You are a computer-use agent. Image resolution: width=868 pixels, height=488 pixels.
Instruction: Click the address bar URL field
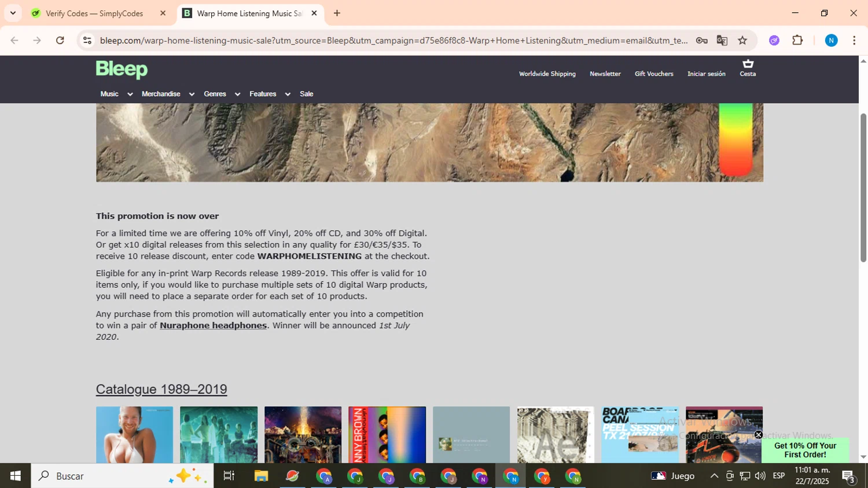point(393,41)
